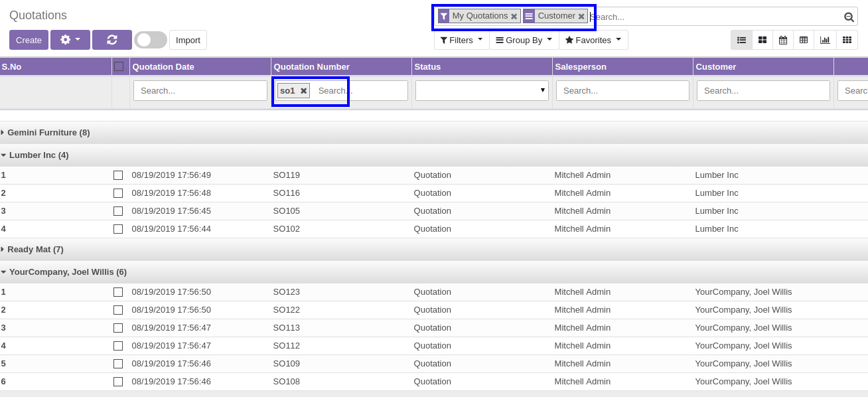
Task: Open the Calendar view
Action: (x=783, y=40)
